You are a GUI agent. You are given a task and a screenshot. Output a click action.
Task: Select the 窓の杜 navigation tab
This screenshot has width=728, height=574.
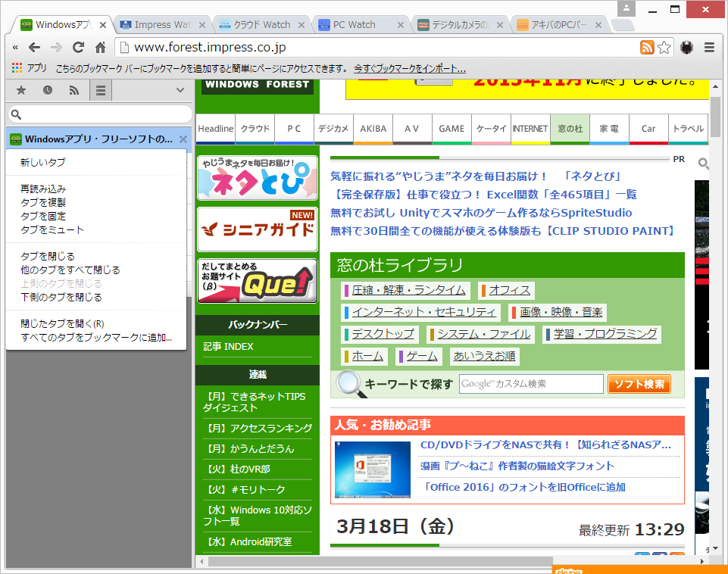coord(570,129)
